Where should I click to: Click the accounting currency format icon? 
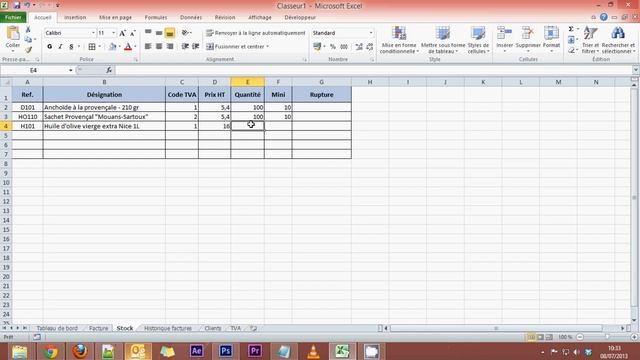pos(317,47)
